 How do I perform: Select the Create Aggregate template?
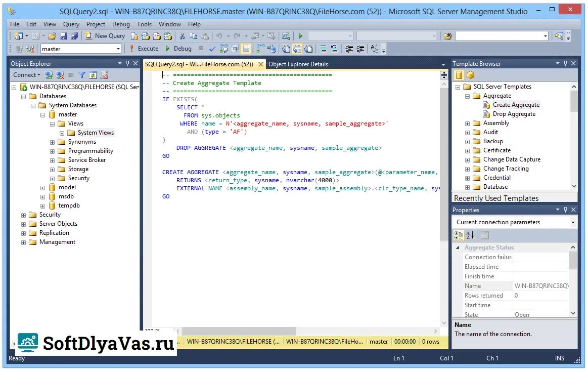pyautogui.click(x=516, y=105)
